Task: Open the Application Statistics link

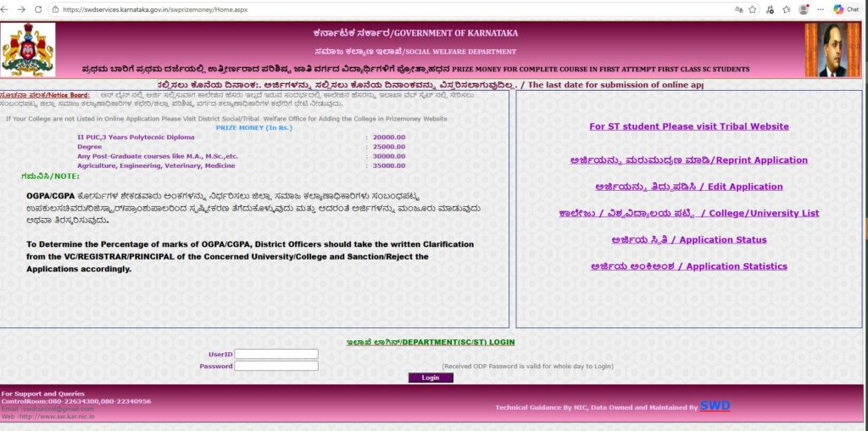Action: [x=688, y=266]
